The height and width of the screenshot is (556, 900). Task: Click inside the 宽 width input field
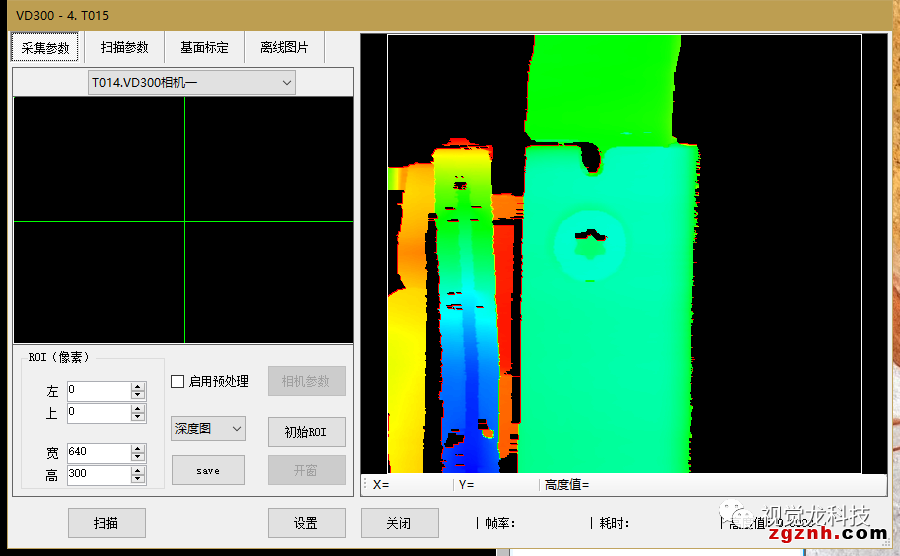[98, 452]
